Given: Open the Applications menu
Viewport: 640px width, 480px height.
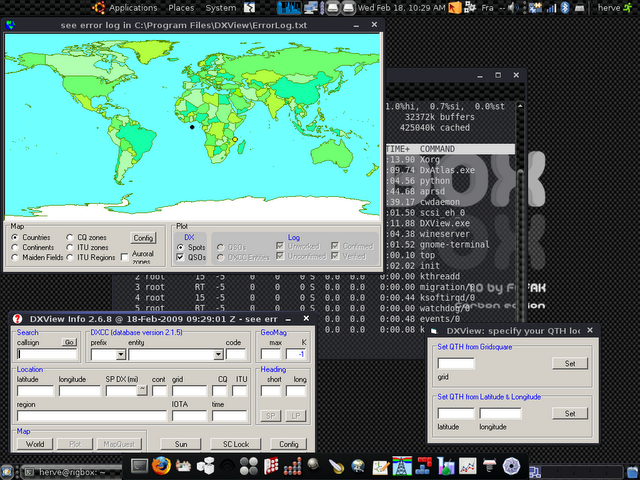Looking at the screenshot, I should [x=133, y=8].
